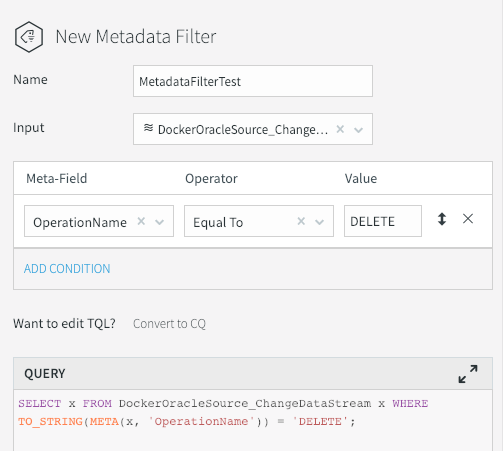Screen dimensions: 503x451
Task: Clear the Input stream selection
Action: coord(340,129)
